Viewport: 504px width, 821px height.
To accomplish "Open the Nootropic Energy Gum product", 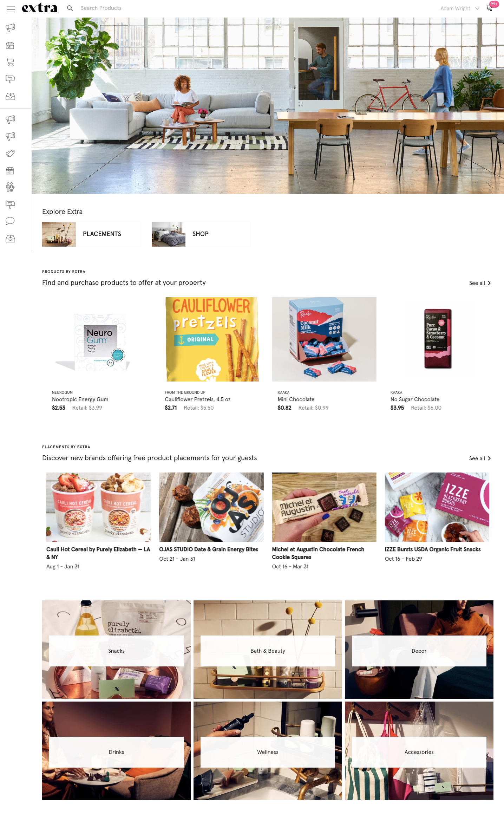I will pyautogui.click(x=80, y=399).
